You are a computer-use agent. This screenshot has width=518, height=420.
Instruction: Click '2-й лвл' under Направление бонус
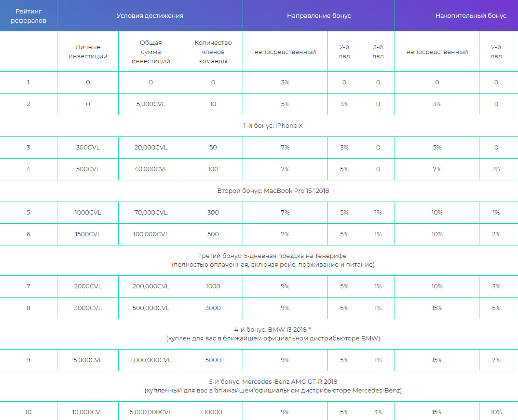344,52
